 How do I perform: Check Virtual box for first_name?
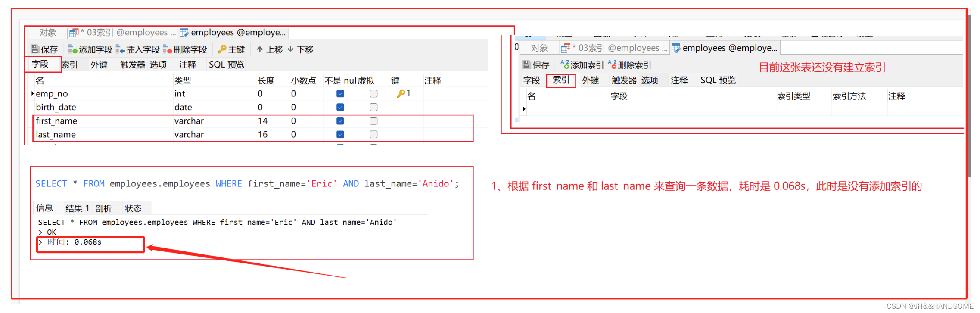[373, 121]
